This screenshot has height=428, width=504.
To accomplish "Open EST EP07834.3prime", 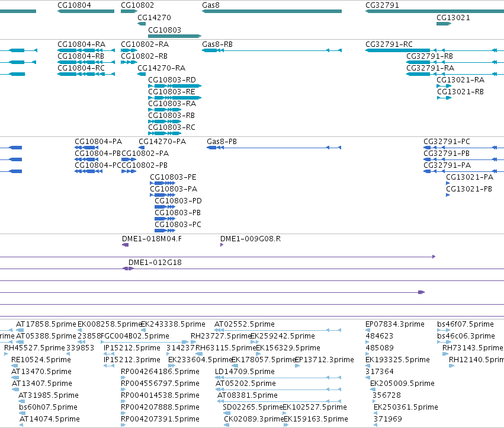I will (x=368, y=330).
